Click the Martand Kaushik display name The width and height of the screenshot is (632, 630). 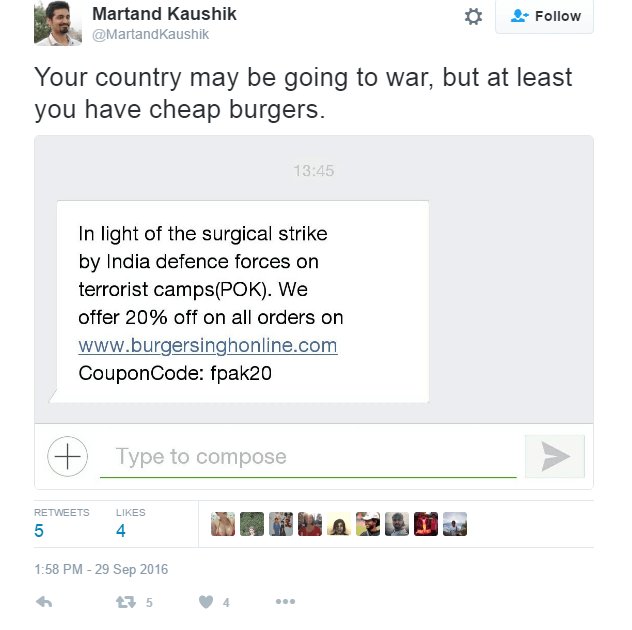(x=164, y=14)
